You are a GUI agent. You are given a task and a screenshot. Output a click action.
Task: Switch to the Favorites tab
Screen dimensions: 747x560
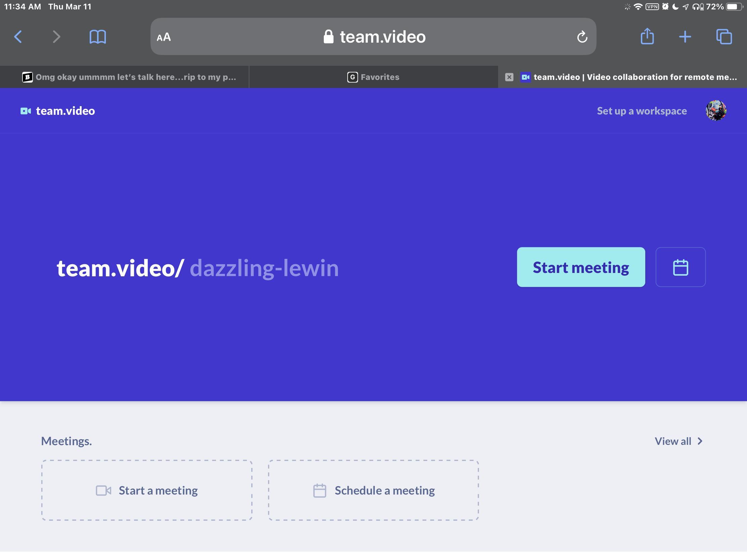coord(373,77)
